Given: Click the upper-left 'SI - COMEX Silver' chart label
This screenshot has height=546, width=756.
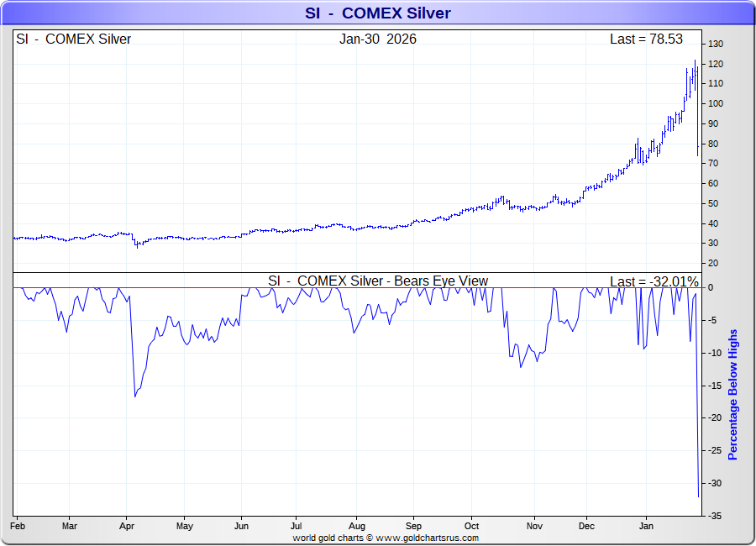Looking at the screenshot, I should point(73,39).
